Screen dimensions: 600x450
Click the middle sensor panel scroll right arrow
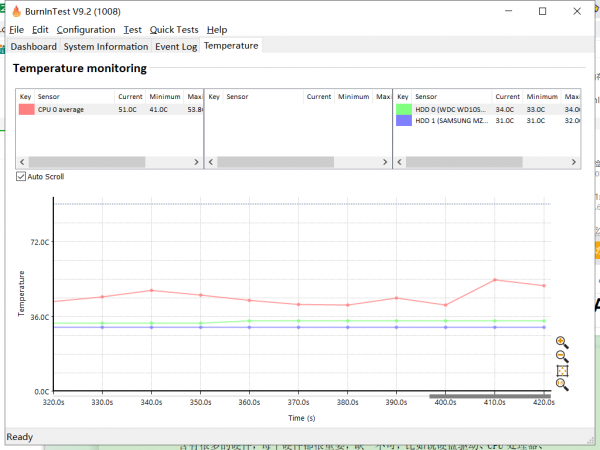click(x=385, y=162)
